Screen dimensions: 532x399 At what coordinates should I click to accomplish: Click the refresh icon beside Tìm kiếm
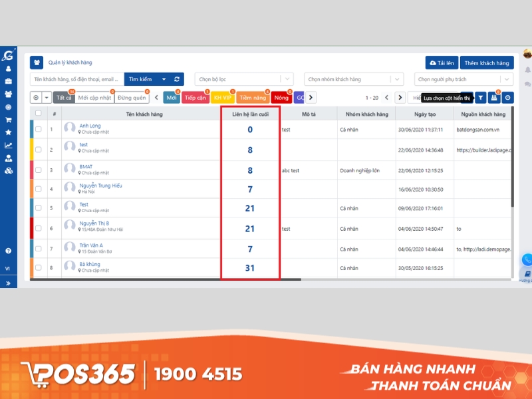click(176, 78)
